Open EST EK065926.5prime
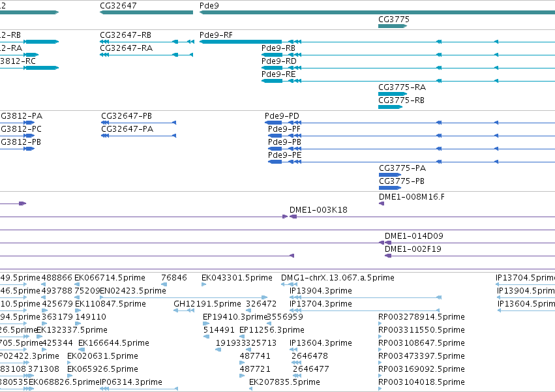 (102, 370)
